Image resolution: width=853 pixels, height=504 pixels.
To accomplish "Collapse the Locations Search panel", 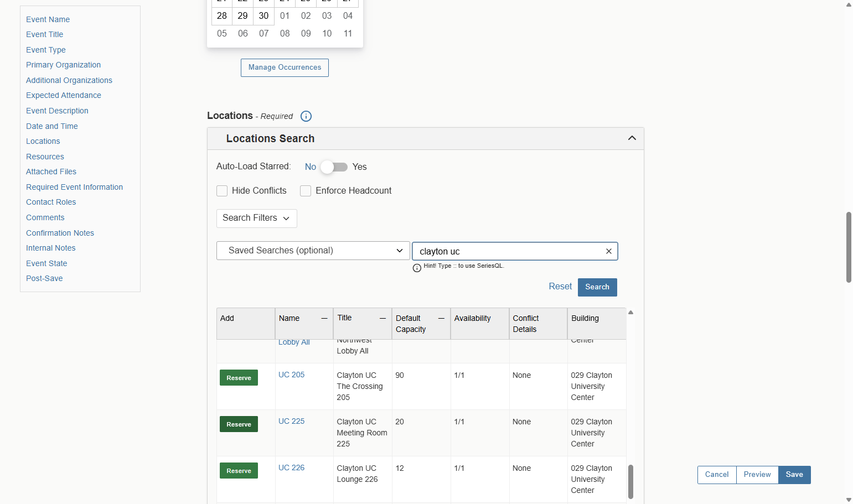I will click(632, 138).
